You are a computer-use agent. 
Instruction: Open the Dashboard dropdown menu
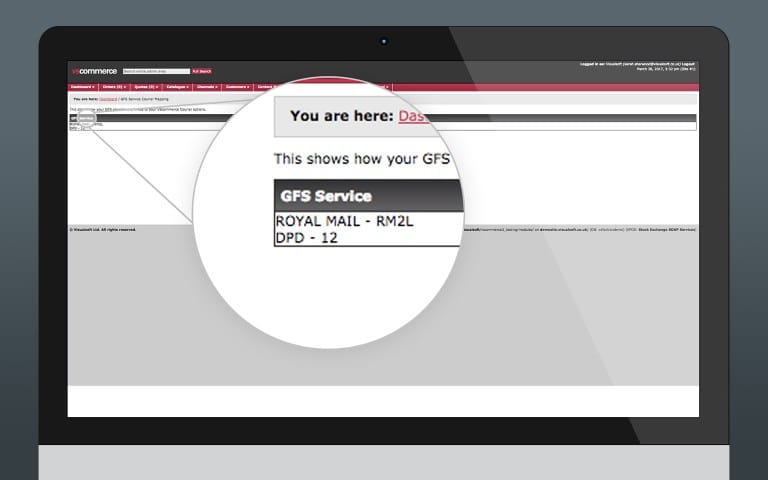(83, 87)
